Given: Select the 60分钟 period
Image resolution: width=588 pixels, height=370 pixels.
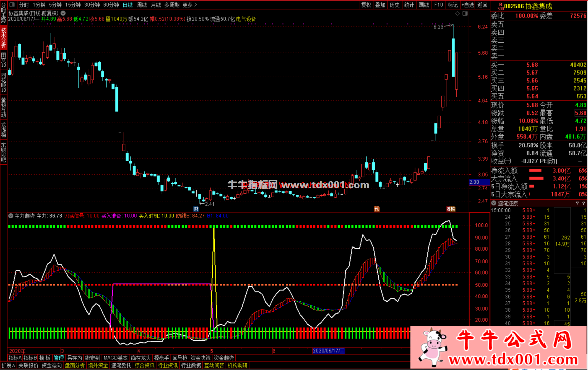Looking at the screenshot, I should (111, 5).
